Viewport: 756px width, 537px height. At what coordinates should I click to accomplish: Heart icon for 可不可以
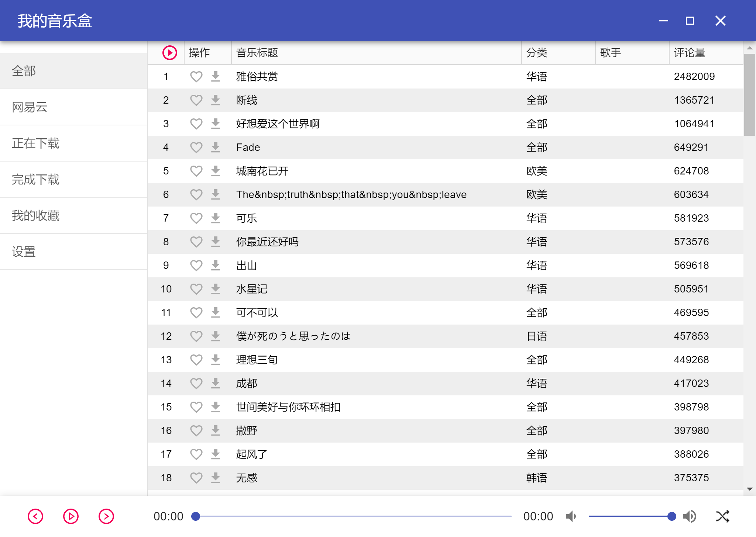point(196,312)
